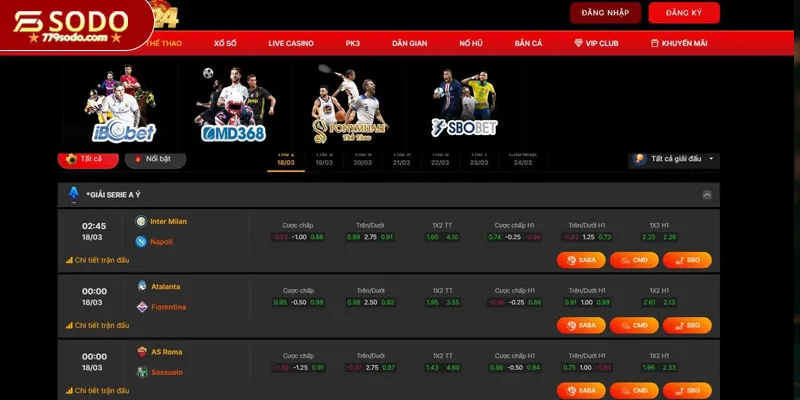Switch to the 20/03 date tab
The height and width of the screenshot is (400, 800).
click(x=363, y=160)
